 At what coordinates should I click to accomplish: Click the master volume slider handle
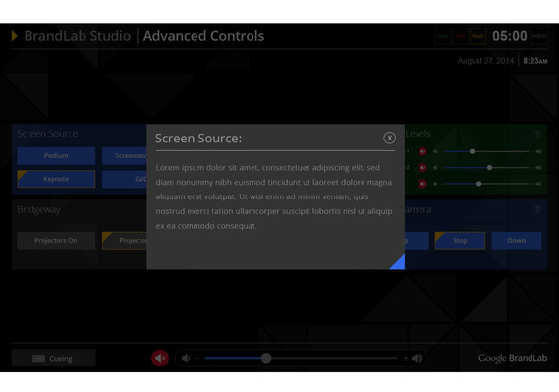click(x=265, y=358)
